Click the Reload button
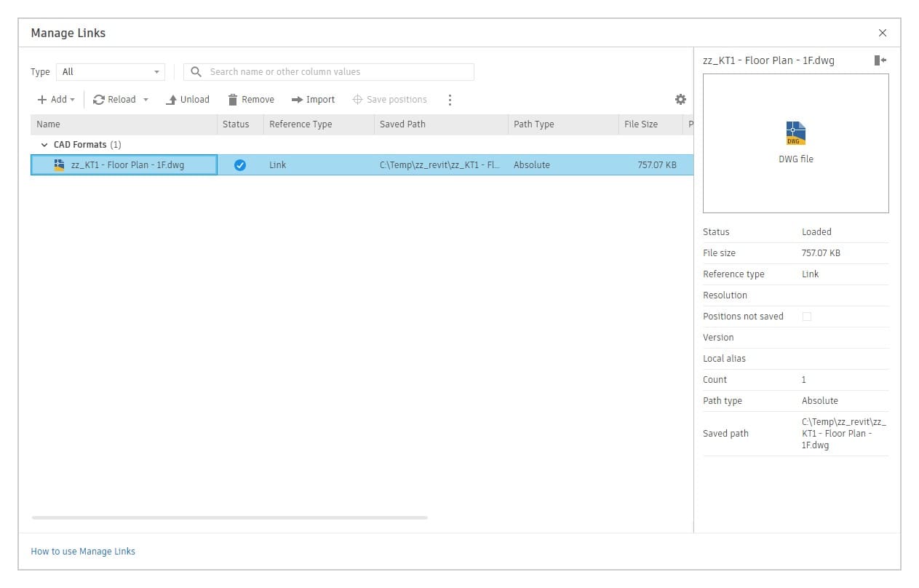919x588 pixels. click(114, 100)
